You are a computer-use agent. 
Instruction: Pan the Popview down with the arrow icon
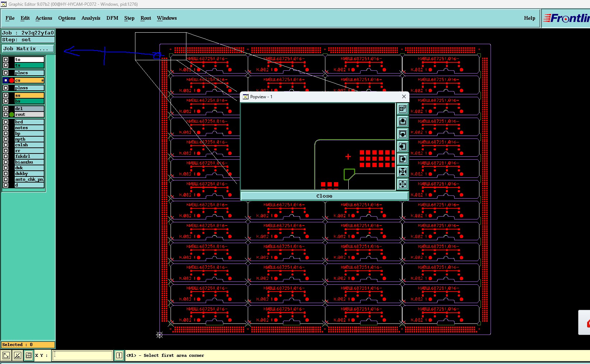tap(403, 134)
